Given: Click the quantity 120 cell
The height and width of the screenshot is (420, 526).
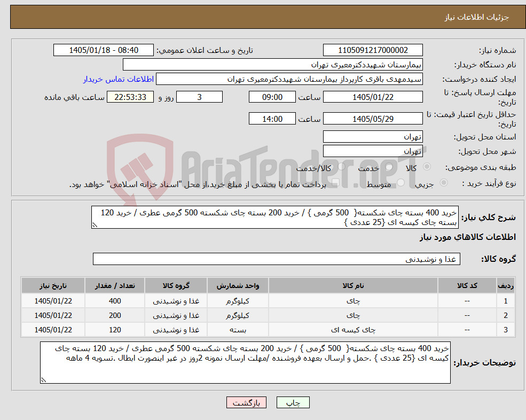Looking at the screenshot, I should coord(115,330).
